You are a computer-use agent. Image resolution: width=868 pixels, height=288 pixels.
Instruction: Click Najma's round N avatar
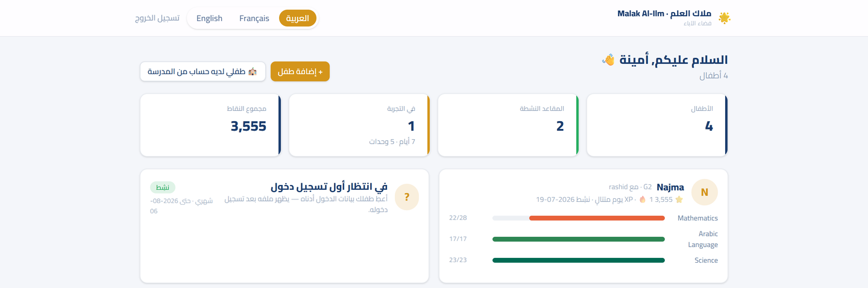click(x=703, y=193)
